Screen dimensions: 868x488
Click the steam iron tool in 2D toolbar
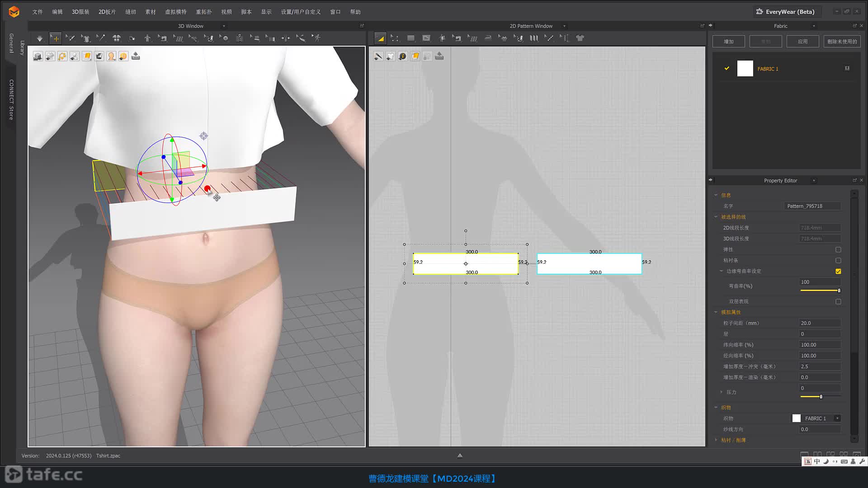pyautogui.click(x=488, y=38)
